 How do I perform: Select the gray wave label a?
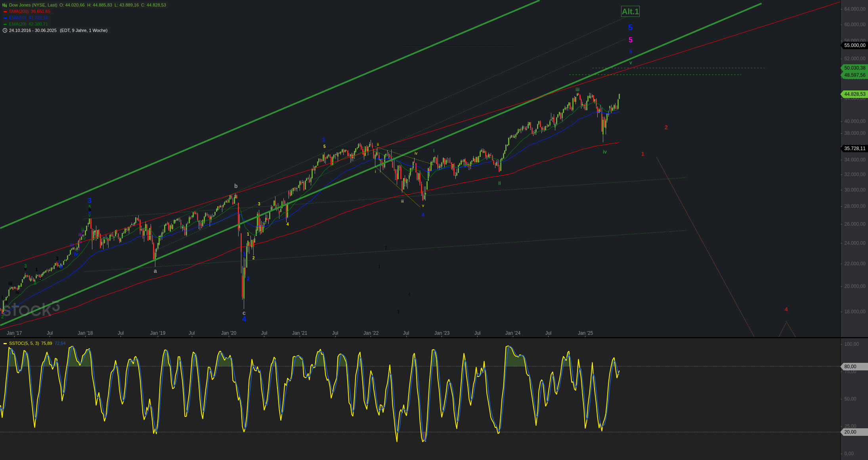tap(155, 271)
